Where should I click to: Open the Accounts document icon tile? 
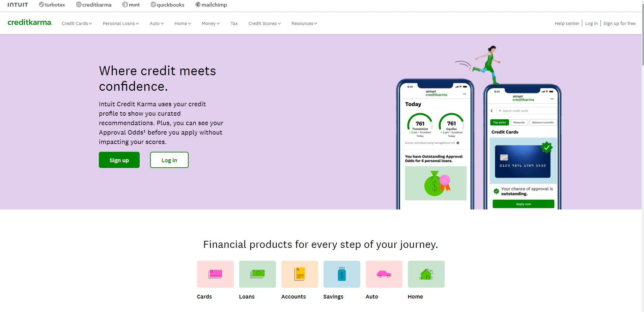click(x=300, y=274)
